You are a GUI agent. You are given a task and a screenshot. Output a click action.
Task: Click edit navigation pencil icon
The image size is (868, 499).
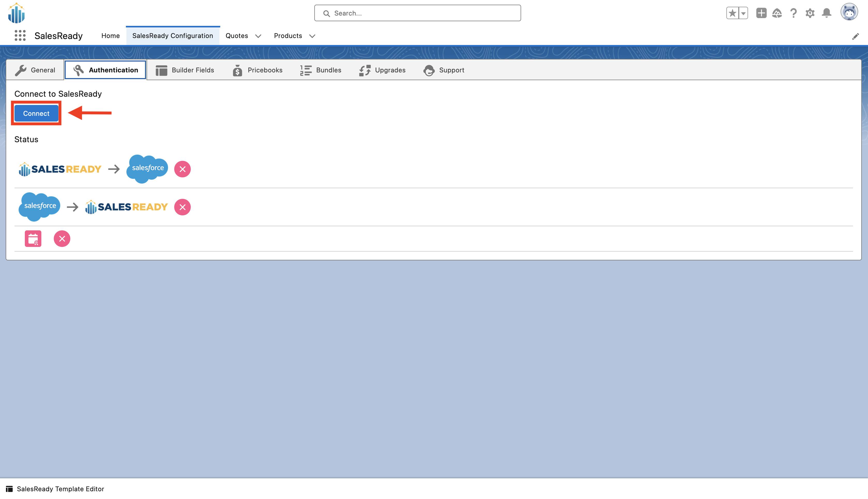click(855, 36)
